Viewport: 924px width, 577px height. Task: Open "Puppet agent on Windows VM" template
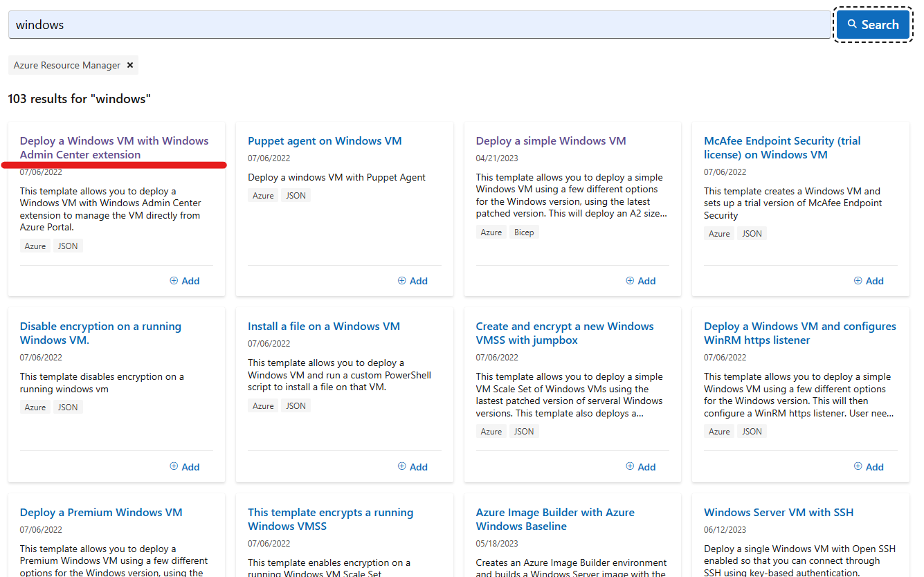pos(325,140)
